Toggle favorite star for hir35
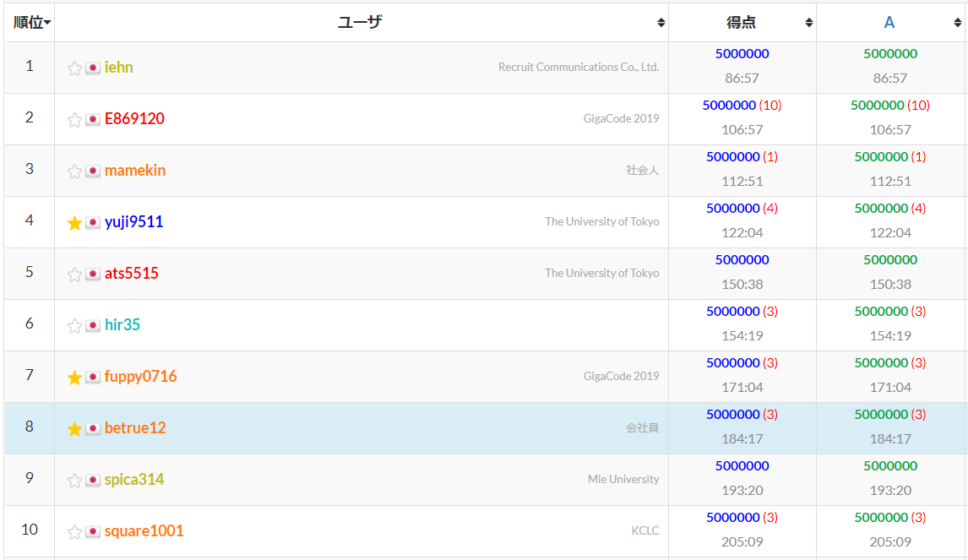The height and width of the screenshot is (560, 968). (x=74, y=325)
